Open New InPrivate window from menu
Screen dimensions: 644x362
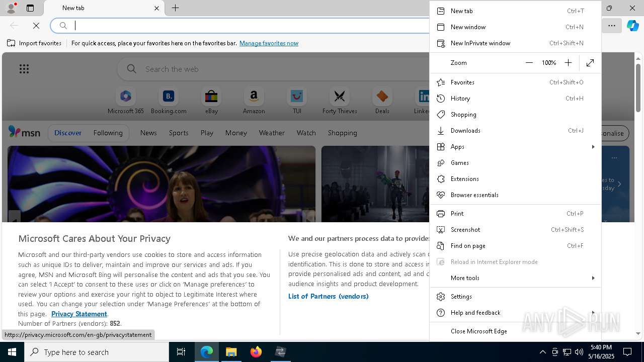pyautogui.click(x=515, y=43)
